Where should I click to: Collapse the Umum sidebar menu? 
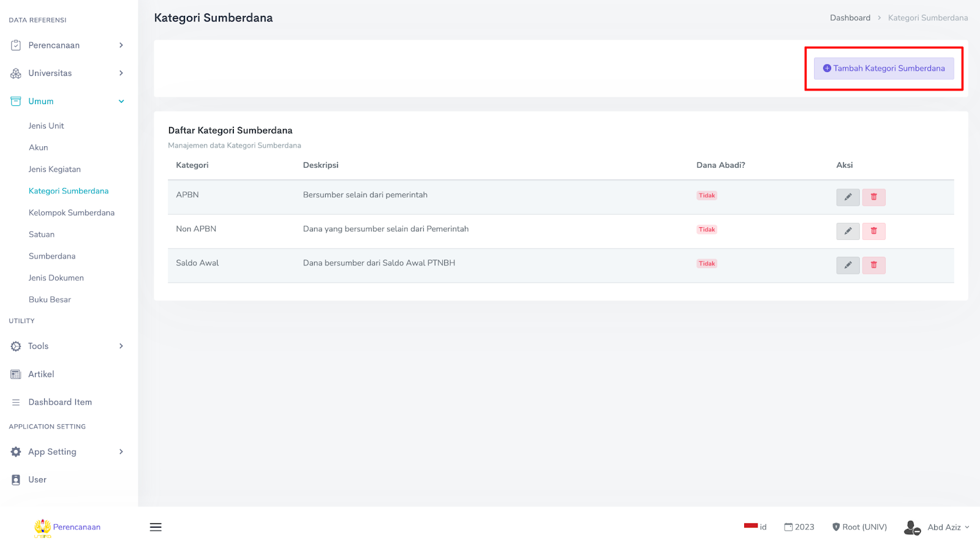tap(67, 102)
